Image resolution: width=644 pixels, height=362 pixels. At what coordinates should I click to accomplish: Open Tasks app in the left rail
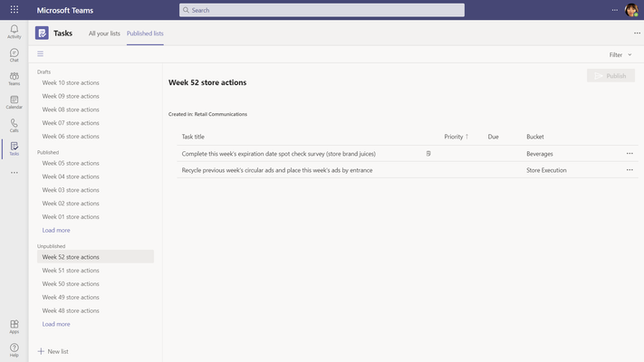tap(14, 148)
